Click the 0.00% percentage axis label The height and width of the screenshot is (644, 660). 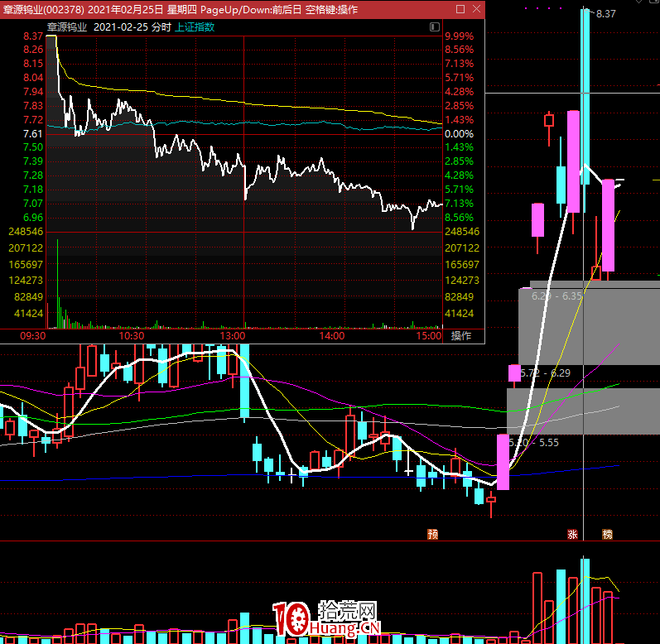(x=460, y=134)
